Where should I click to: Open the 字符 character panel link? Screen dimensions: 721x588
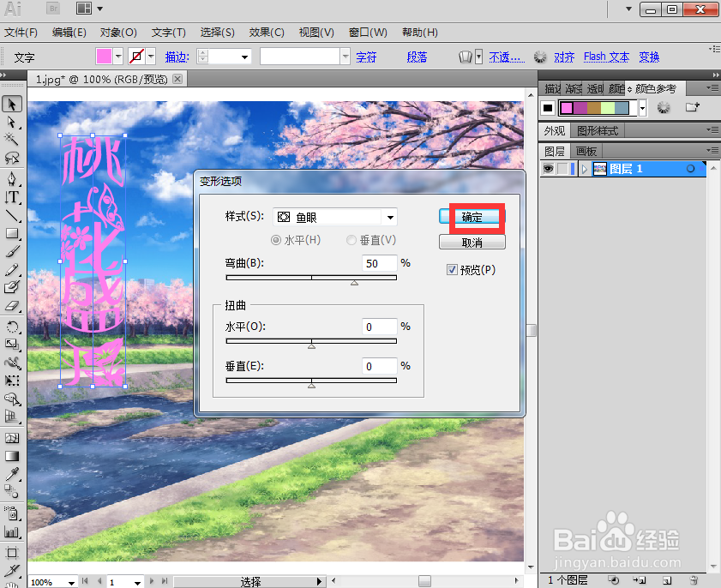(366, 57)
